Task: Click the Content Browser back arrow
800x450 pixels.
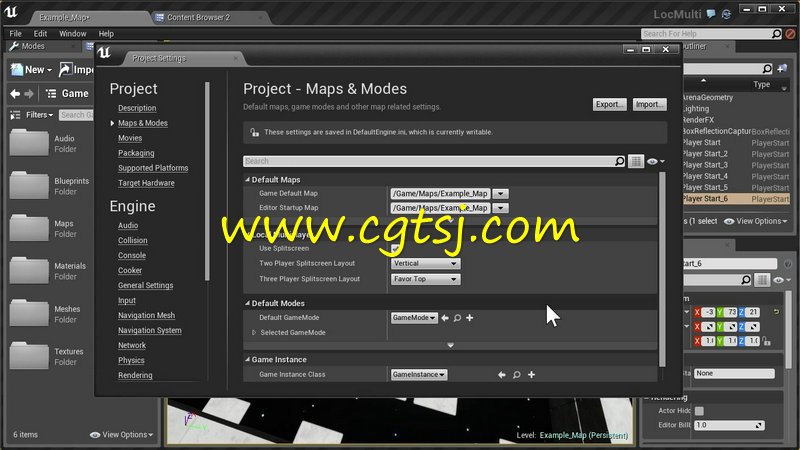Action: coord(15,93)
